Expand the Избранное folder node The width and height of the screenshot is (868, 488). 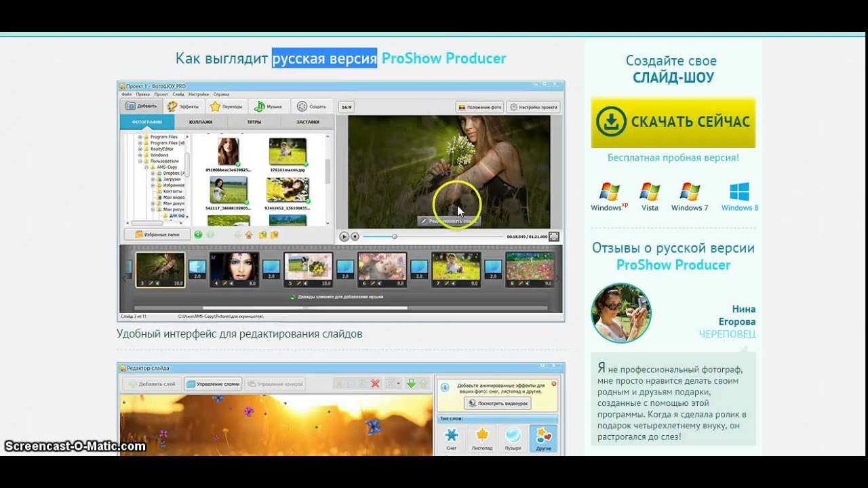[x=153, y=185]
